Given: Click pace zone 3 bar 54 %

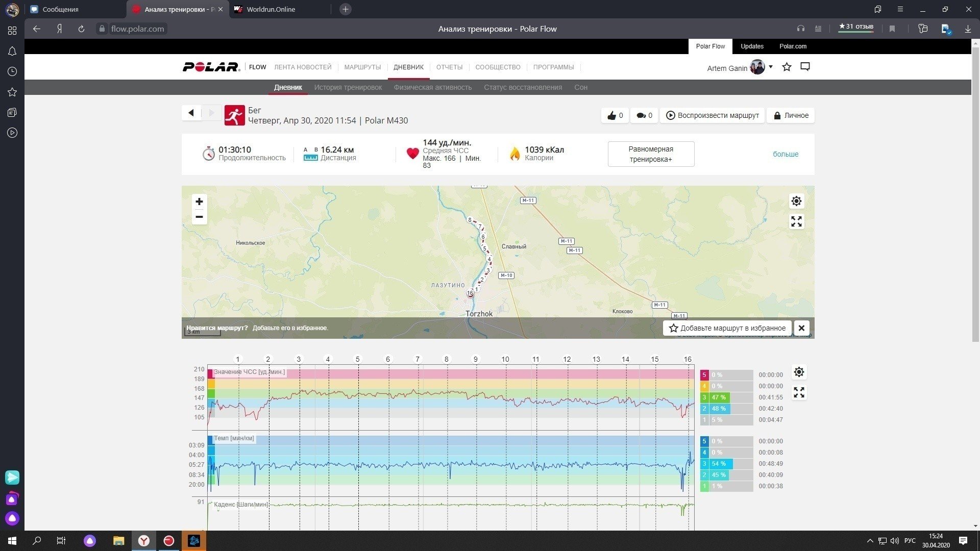Looking at the screenshot, I should tap(726, 464).
